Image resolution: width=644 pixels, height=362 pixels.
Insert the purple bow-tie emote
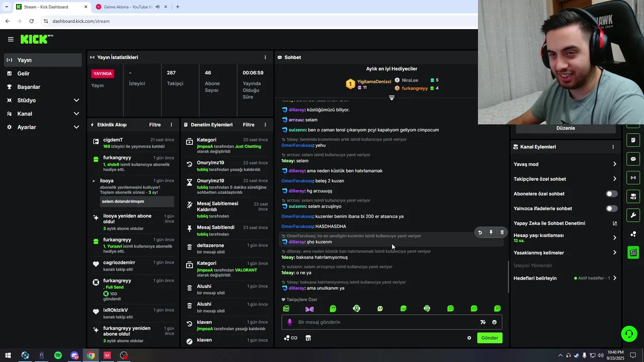pyautogui.click(x=309, y=309)
